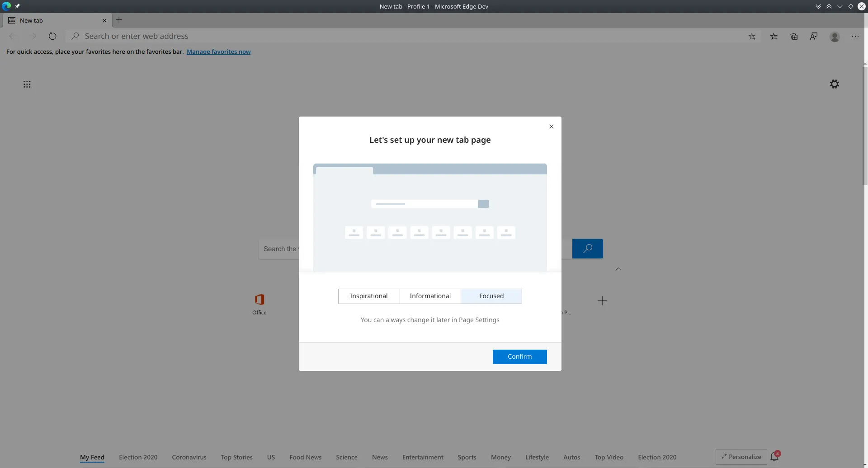The width and height of the screenshot is (868, 468).
Task: Open the Favorites list icon
Action: point(774,36)
